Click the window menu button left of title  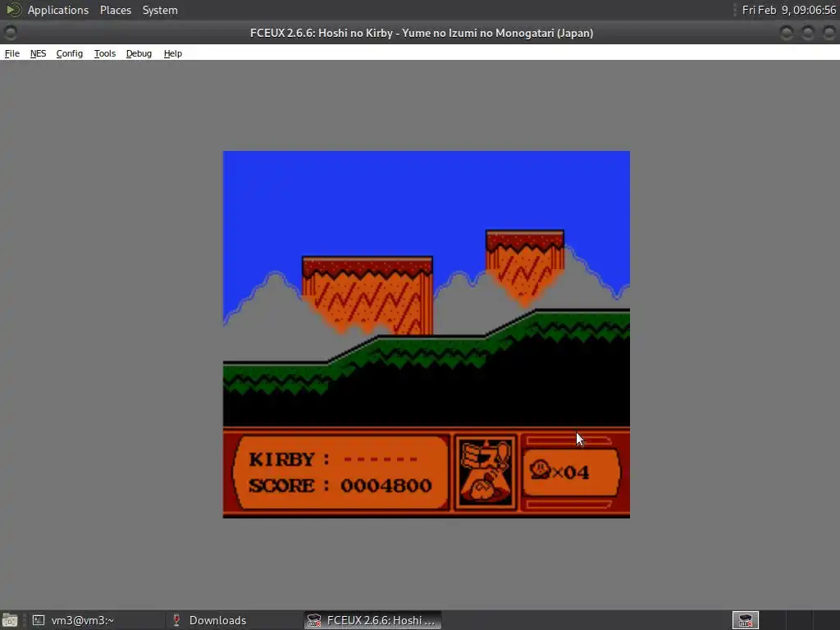10,33
